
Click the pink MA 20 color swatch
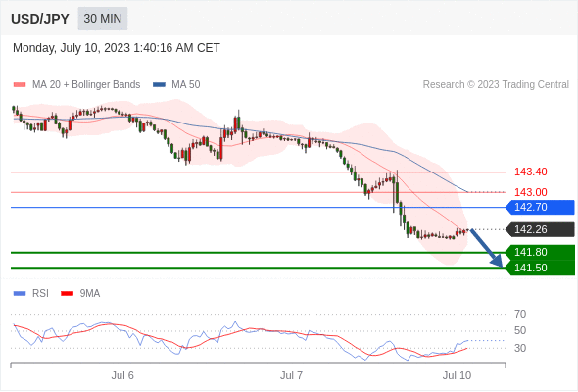20,85
